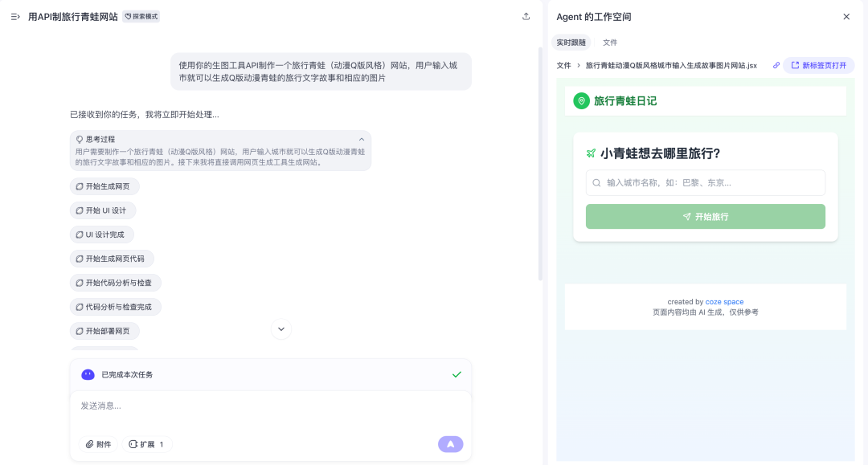This screenshot has width=868, height=465.
Task: Switch to the 文件 tab
Action: coord(610,43)
